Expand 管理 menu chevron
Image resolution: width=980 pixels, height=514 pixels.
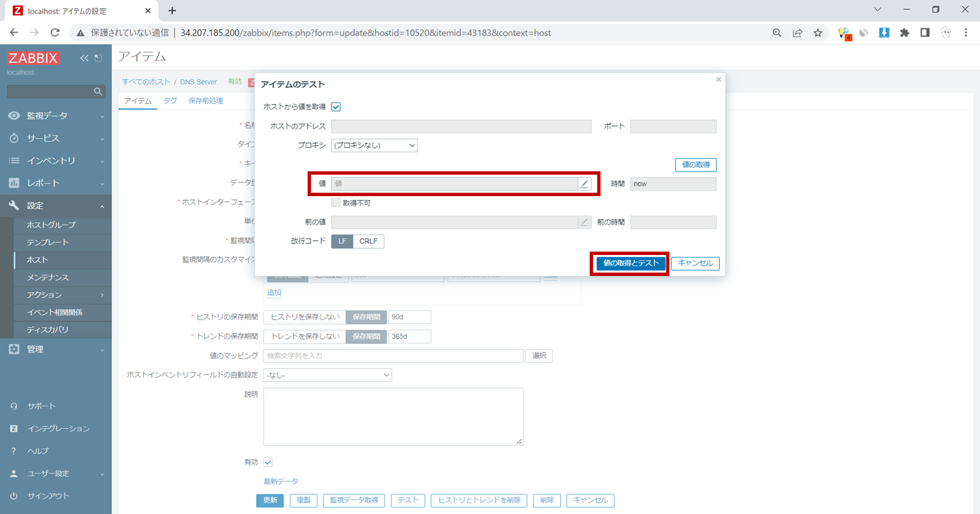pyautogui.click(x=102, y=350)
